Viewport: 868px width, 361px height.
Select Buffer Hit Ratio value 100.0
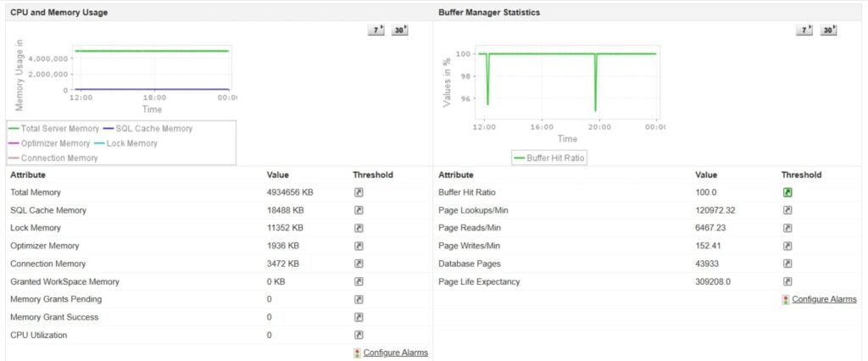[706, 192]
